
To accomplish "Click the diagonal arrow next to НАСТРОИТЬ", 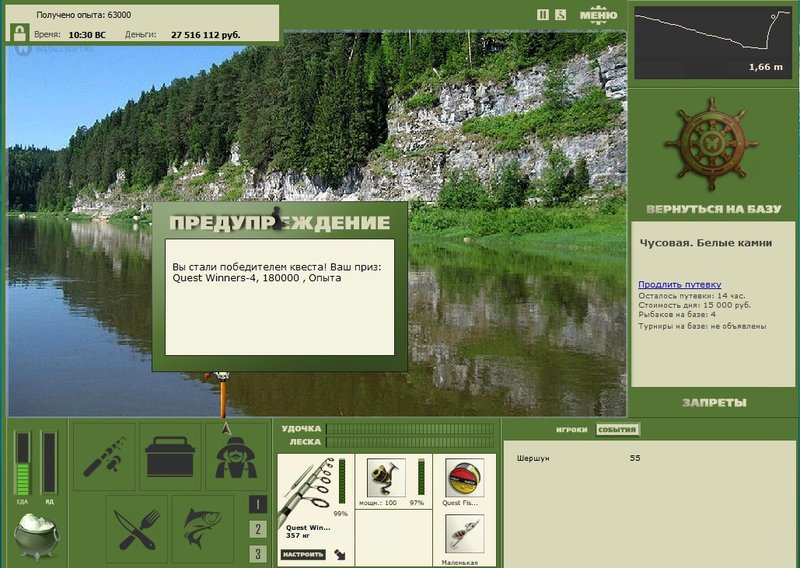I will coord(340,554).
